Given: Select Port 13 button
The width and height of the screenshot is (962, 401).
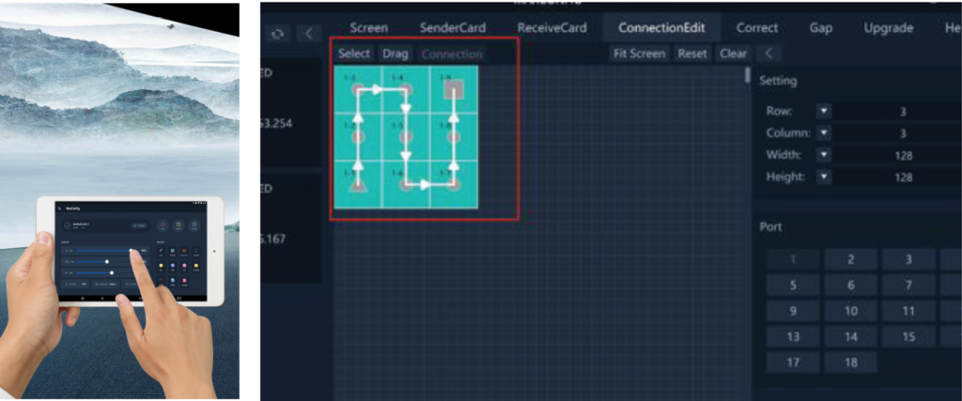Looking at the screenshot, I should click(x=793, y=337).
